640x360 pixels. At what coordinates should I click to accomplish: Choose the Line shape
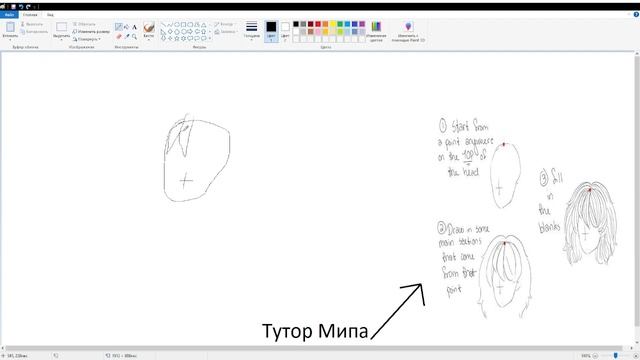pos(164,25)
